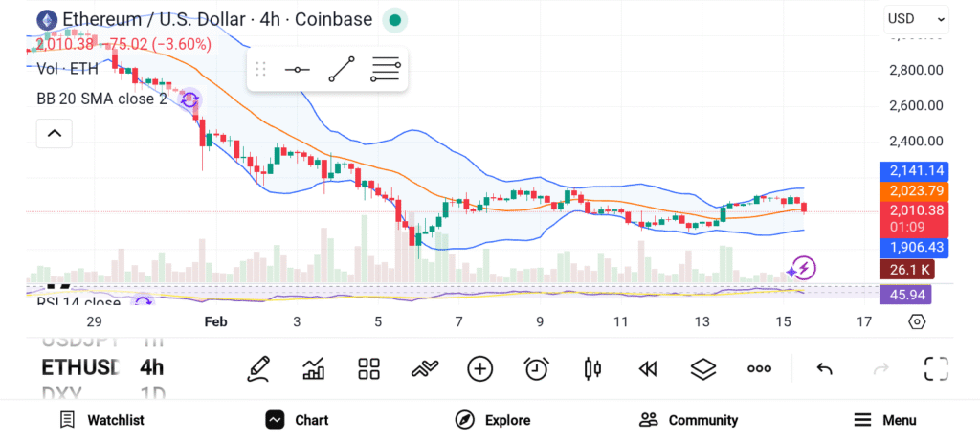Viewport: 980px width, 441px height.
Task: Switch to the Watchlist tab
Action: point(101,420)
